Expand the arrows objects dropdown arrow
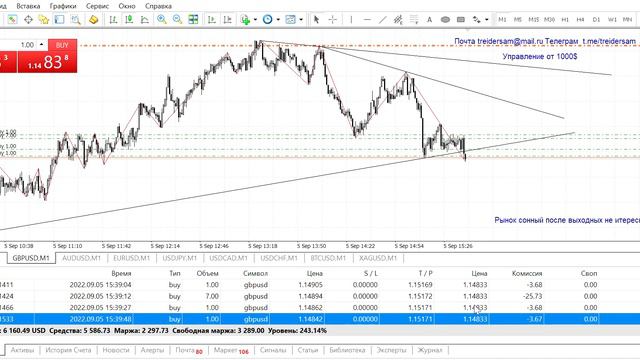Viewport: 640px width, 360px height. coord(487,20)
